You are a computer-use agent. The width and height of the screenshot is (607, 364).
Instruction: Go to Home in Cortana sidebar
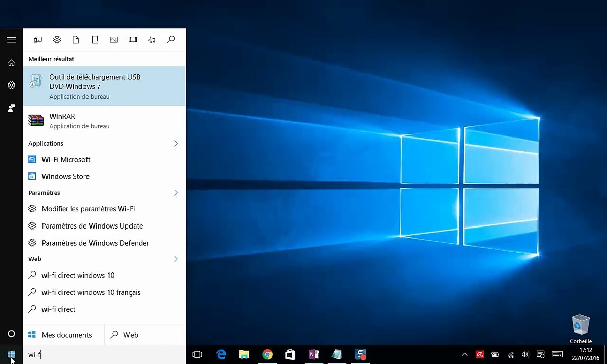coord(11,63)
